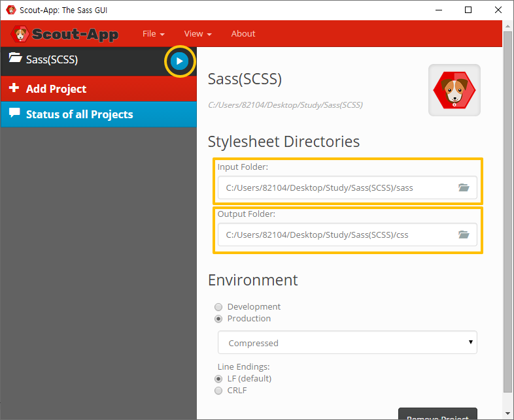The image size is (514, 420).
Task: Click the folder icon beside Sass(SCSS) in sidebar
Action: (x=15, y=57)
